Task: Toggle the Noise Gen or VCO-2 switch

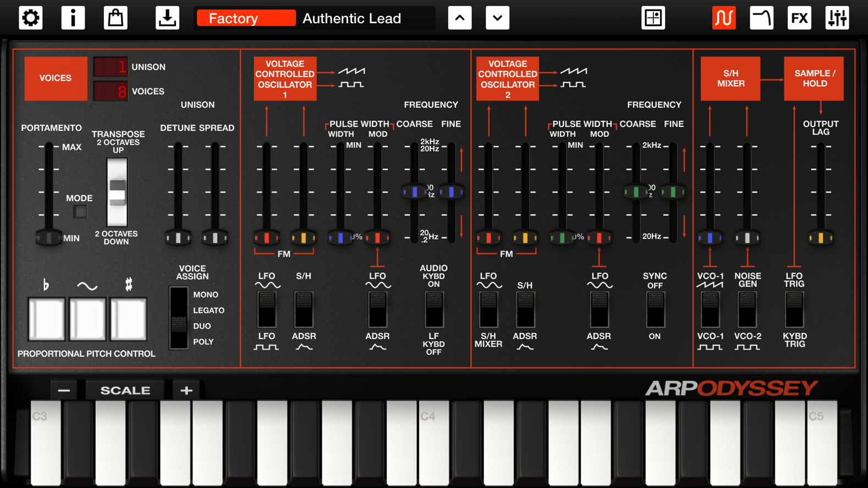Action: 747,309
